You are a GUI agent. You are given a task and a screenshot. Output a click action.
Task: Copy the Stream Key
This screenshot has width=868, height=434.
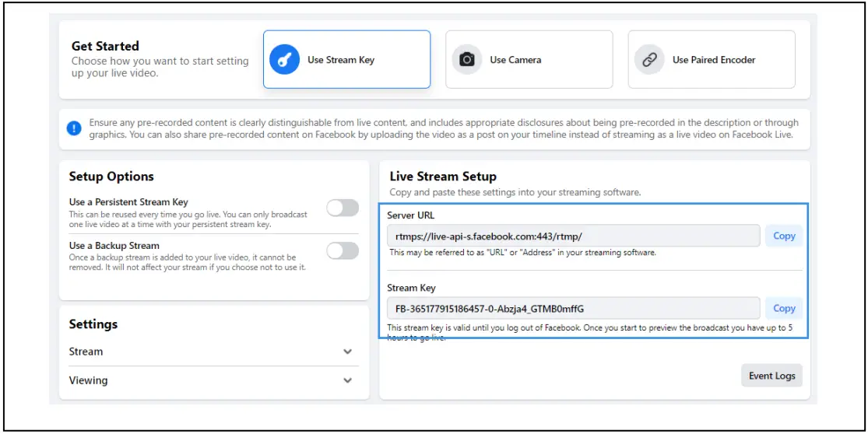784,308
